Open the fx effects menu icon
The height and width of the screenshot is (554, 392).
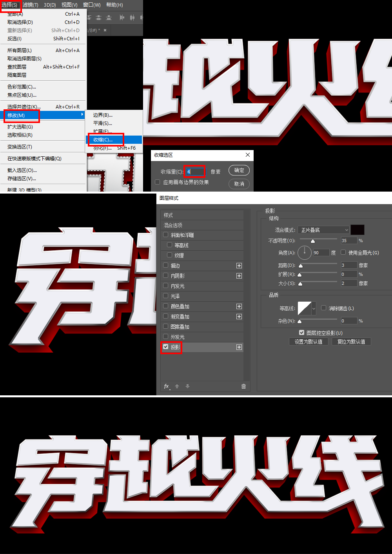click(167, 386)
